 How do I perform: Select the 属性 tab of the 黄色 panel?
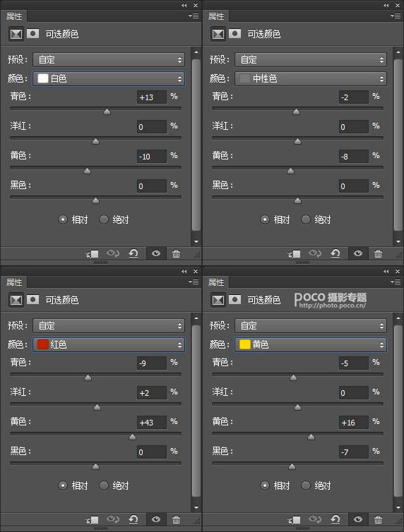[x=216, y=282]
